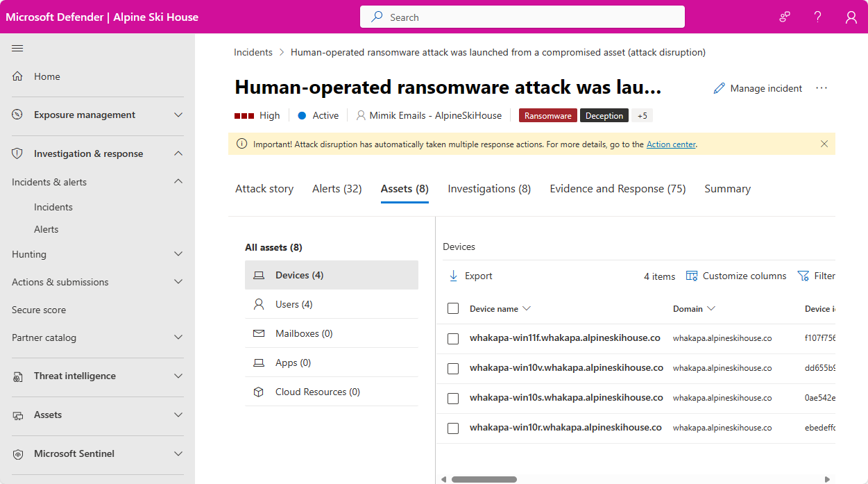Check the select-all box in the table header

point(453,308)
